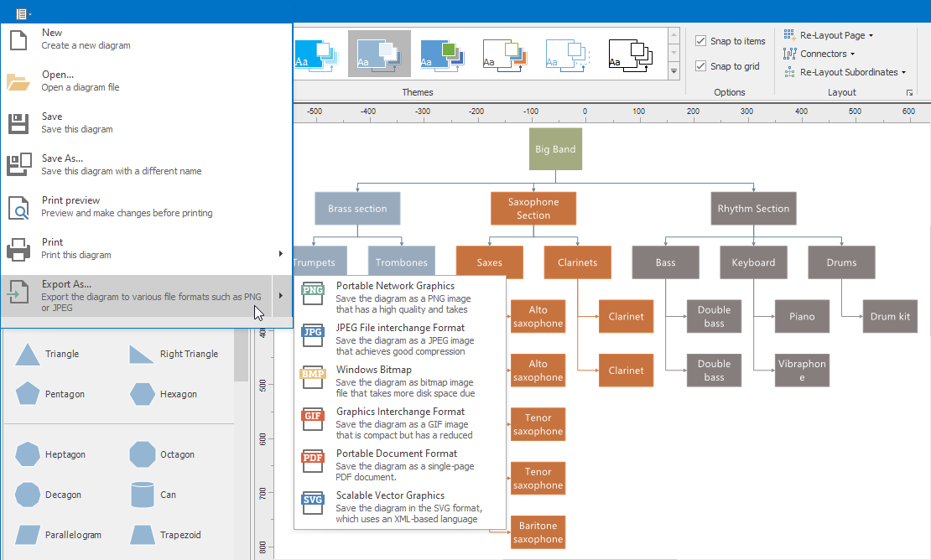Select the Big Band diagram node
931x560 pixels.
point(555,149)
